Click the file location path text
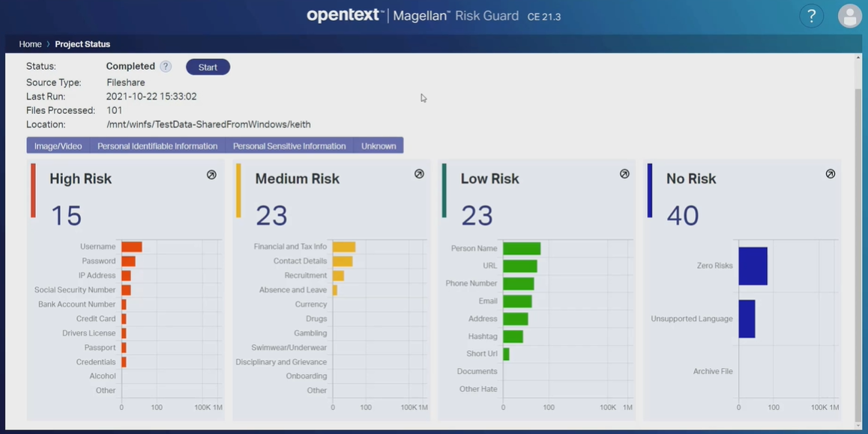This screenshot has width=868, height=434. click(x=208, y=124)
